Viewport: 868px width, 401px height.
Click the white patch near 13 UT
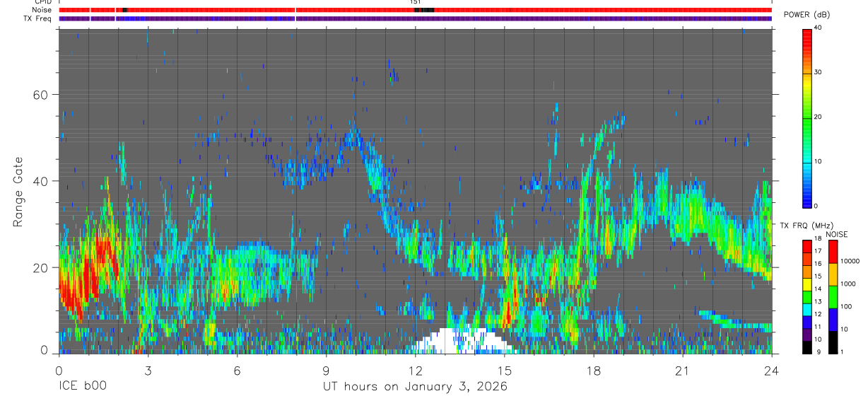[x=463, y=341]
